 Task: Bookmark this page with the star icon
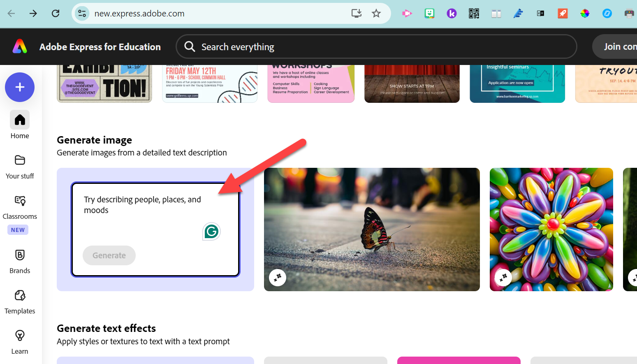pos(376,14)
